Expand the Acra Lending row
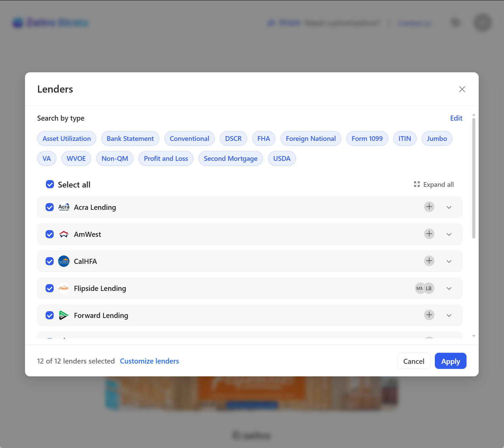Screen dimensions: 504x448 click(449, 207)
